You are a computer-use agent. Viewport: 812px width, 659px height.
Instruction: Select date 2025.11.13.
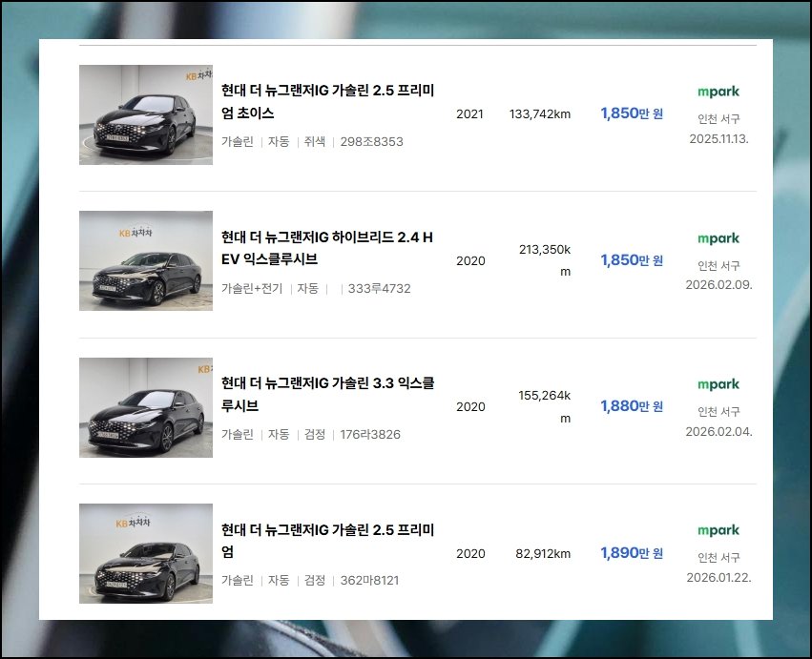(718, 138)
